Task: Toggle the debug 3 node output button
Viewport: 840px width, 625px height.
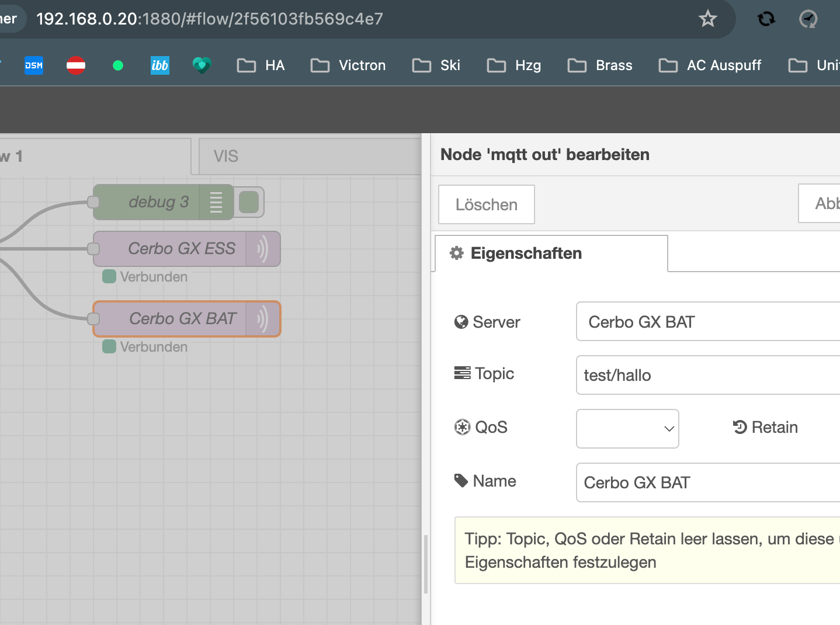Action: pyautogui.click(x=249, y=202)
